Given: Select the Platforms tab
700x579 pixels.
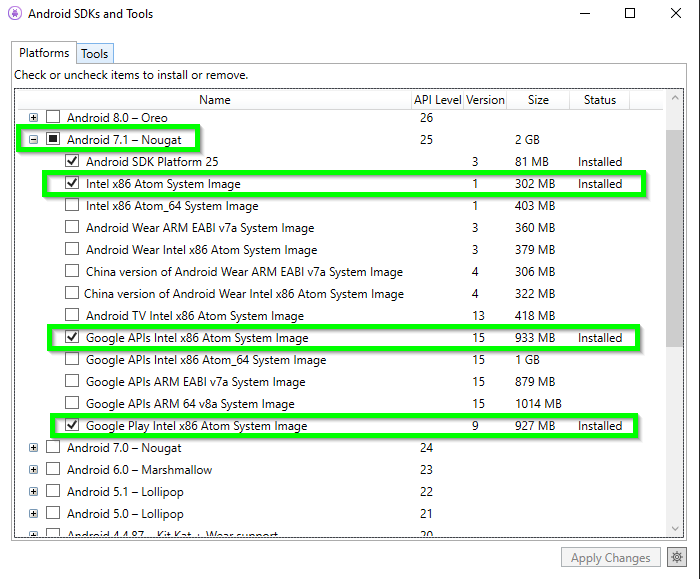Looking at the screenshot, I should pyautogui.click(x=44, y=53).
